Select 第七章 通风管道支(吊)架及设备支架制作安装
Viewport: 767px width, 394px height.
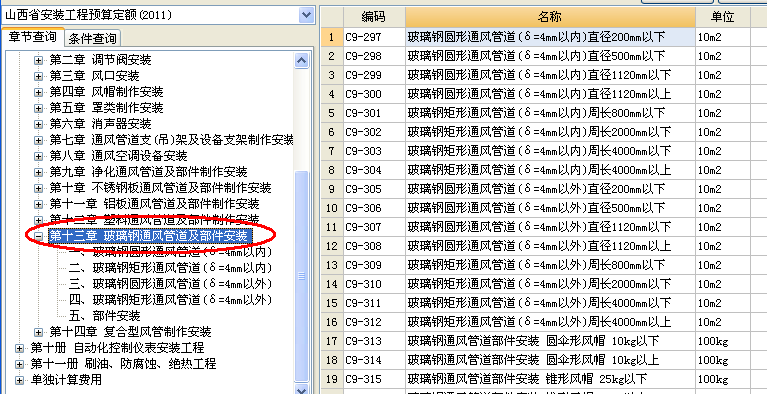(x=171, y=140)
